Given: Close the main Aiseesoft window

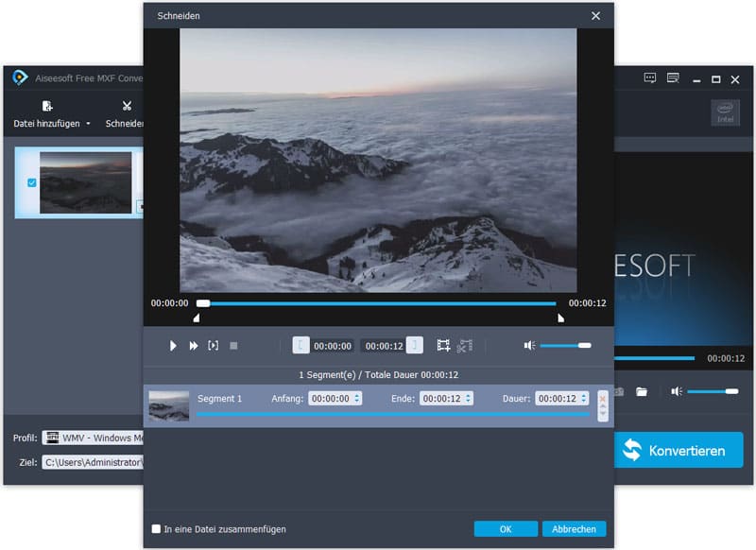Looking at the screenshot, I should point(735,79).
